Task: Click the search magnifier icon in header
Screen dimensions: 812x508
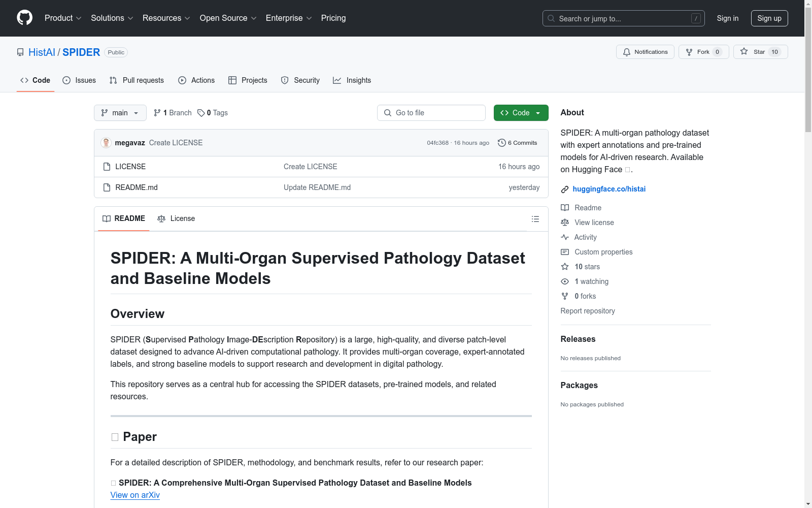Action: 551,18
